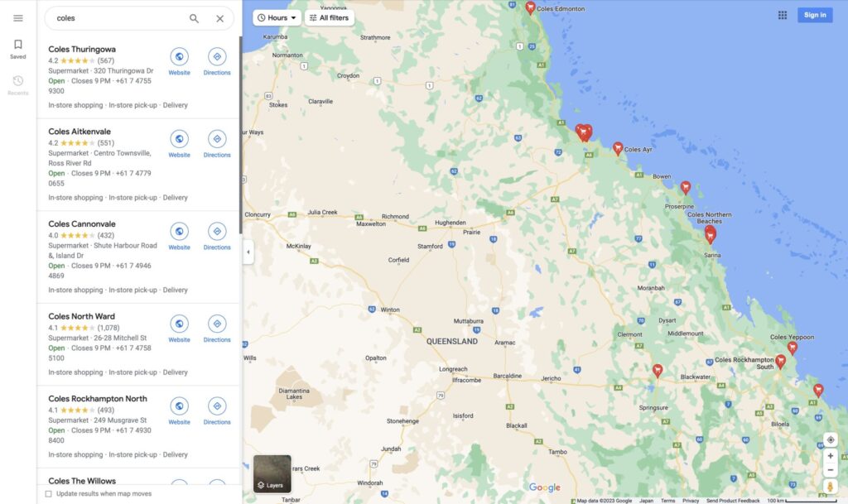Click the search magnifier icon
Screen dimensions: 848x504
click(x=194, y=18)
